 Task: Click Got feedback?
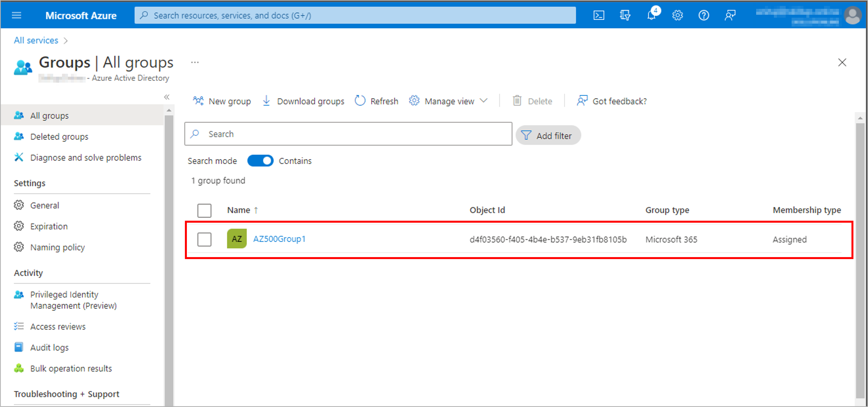(612, 101)
